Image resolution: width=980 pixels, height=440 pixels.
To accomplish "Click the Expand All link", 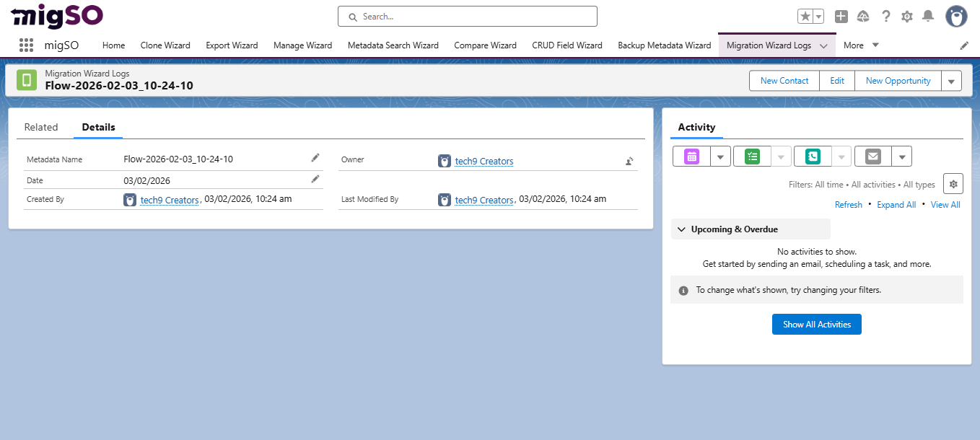I will tap(896, 205).
